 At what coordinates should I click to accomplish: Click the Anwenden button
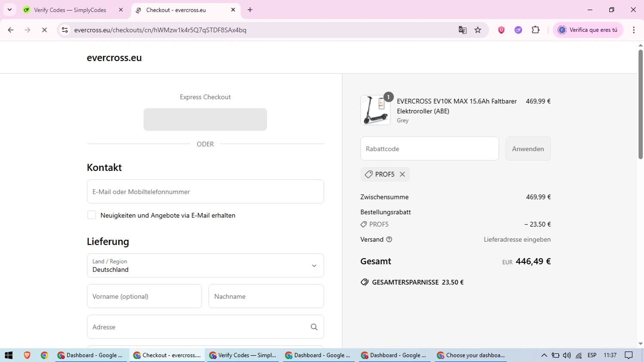528,149
